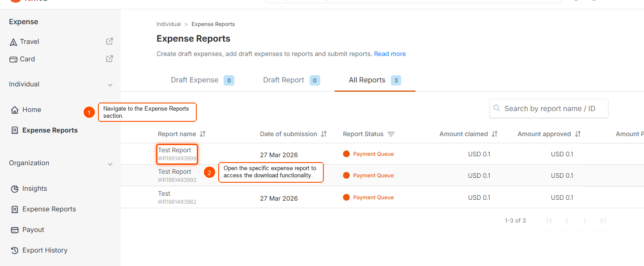Open the Test report #IR1981493982
This screenshot has height=266, width=644.
tap(177, 197)
